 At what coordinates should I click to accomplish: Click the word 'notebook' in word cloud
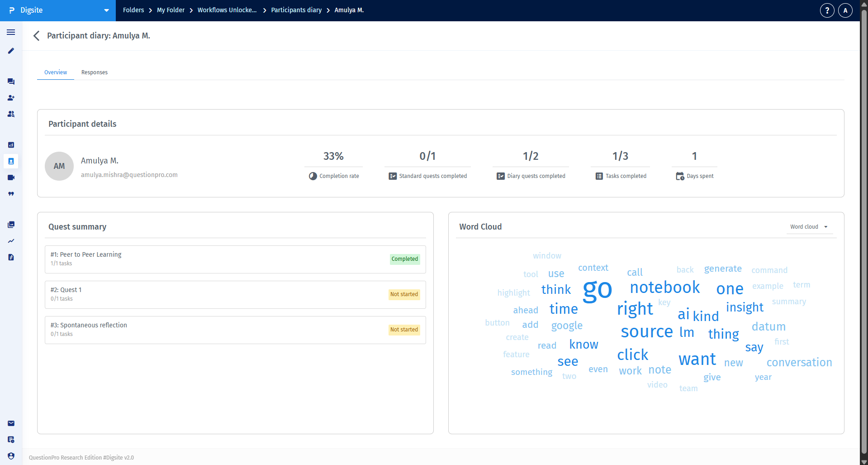(x=664, y=288)
